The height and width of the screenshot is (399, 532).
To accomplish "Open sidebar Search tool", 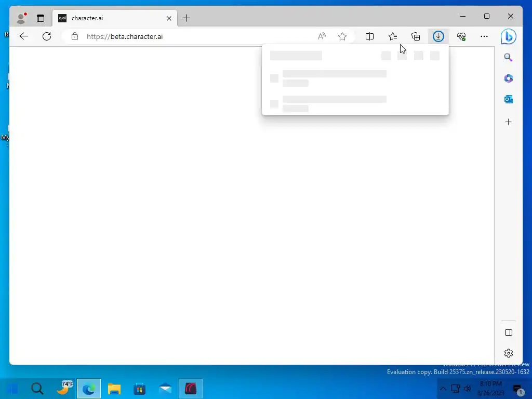I will click(508, 57).
